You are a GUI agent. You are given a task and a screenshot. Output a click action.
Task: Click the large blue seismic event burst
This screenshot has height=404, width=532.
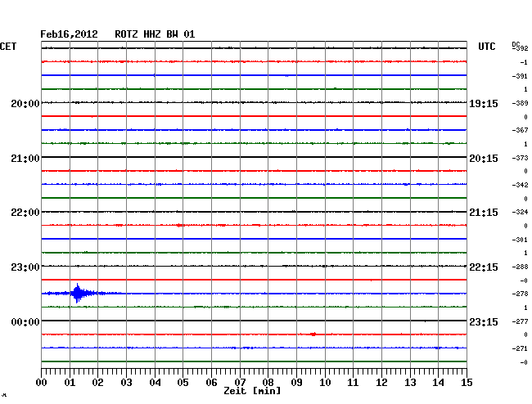click(x=79, y=293)
